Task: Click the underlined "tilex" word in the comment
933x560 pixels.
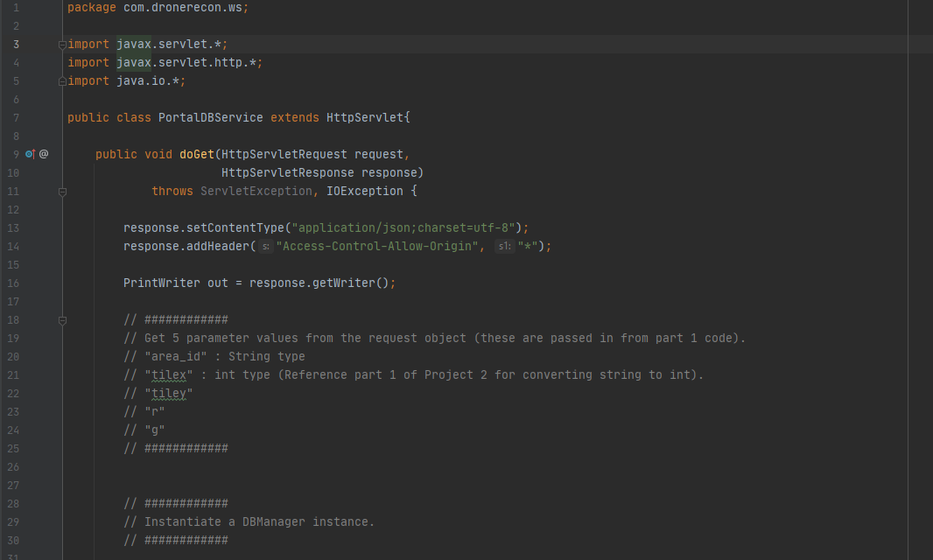Action: pyautogui.click(x=169, y=375)
